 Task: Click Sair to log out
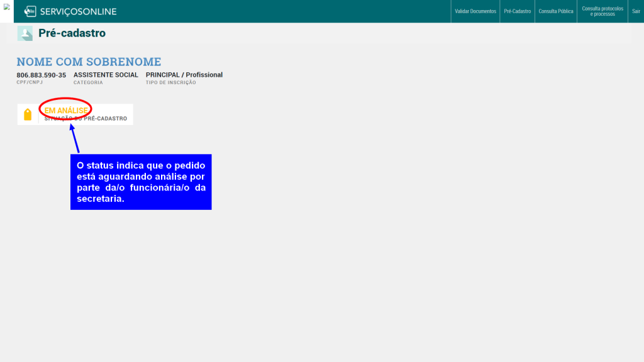pyautogui.click(x=636, y=11)
